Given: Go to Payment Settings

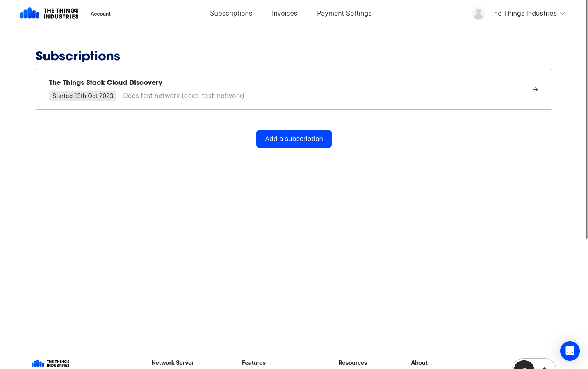Looking at the screenshot, I should [344, 13].
